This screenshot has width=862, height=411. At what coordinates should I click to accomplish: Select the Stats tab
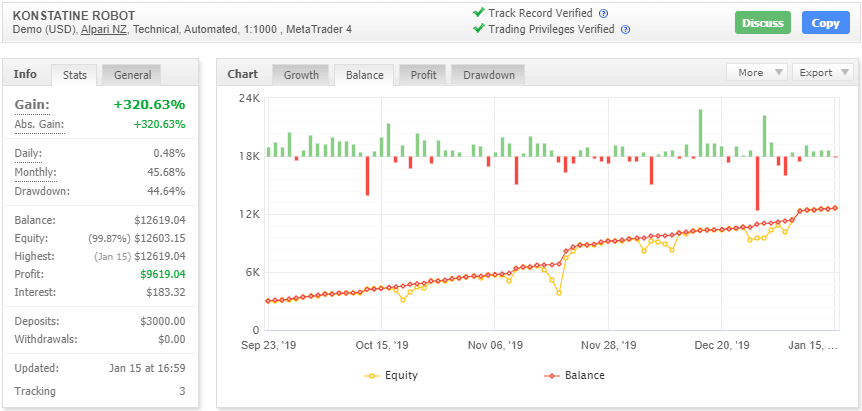tap(75, 75)
